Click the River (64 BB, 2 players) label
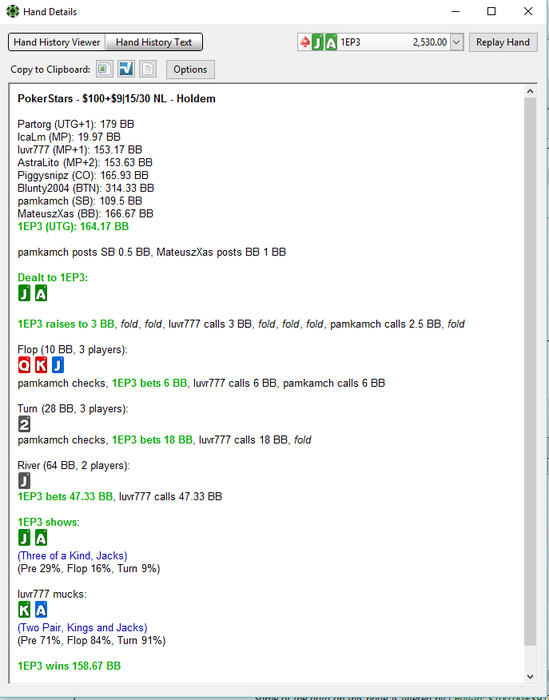549x700 pixels. (74, 466)
